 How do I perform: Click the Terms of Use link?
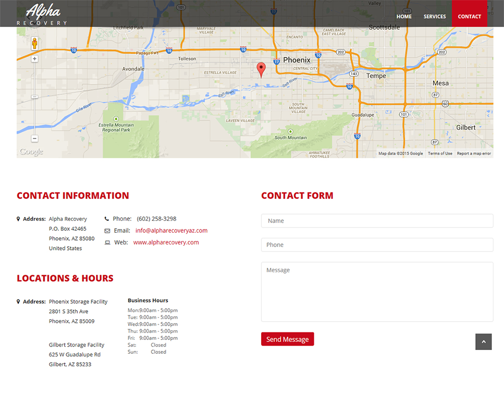coord(440,153)
